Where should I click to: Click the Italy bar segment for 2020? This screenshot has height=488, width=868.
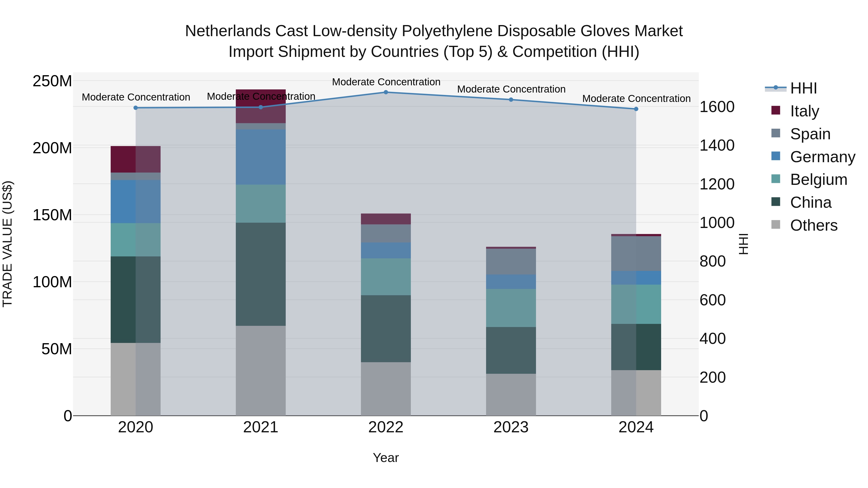(136, 159)
